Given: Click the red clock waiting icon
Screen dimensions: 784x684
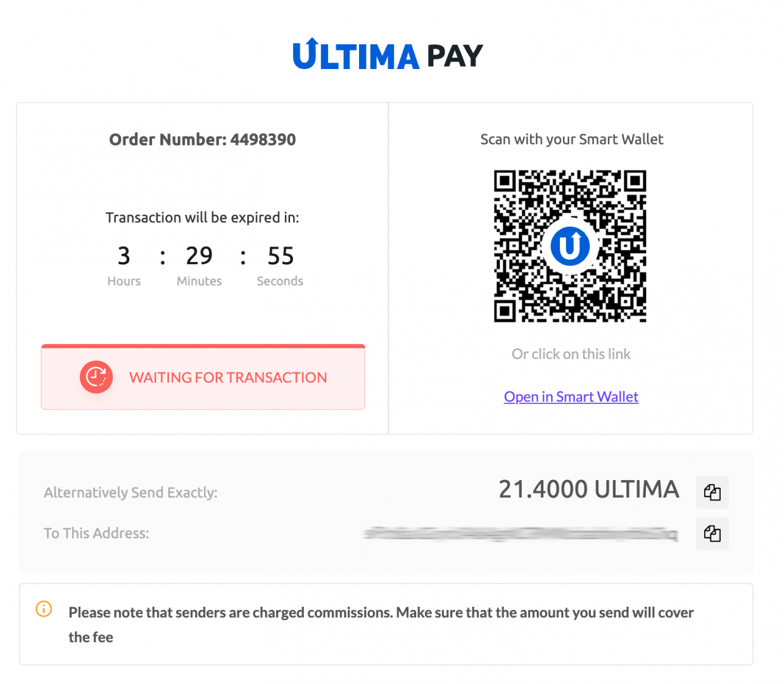Looking at the screenshot, I should click(x=96, y=377).
